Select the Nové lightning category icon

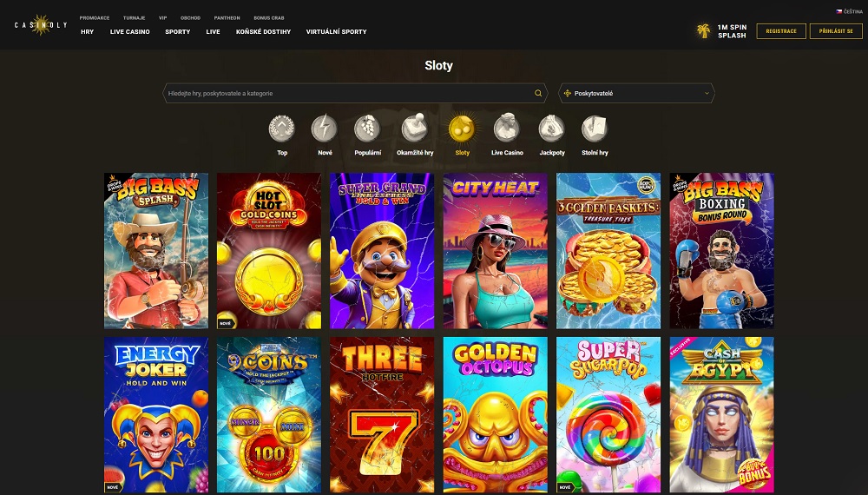(x=325, y=129)
